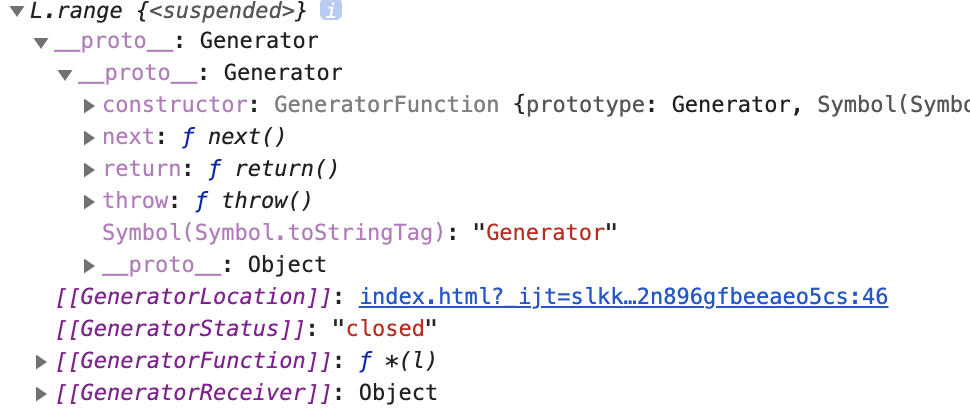Click the blue info icon beside L.range
970x410 pixels.
(330, 10)
